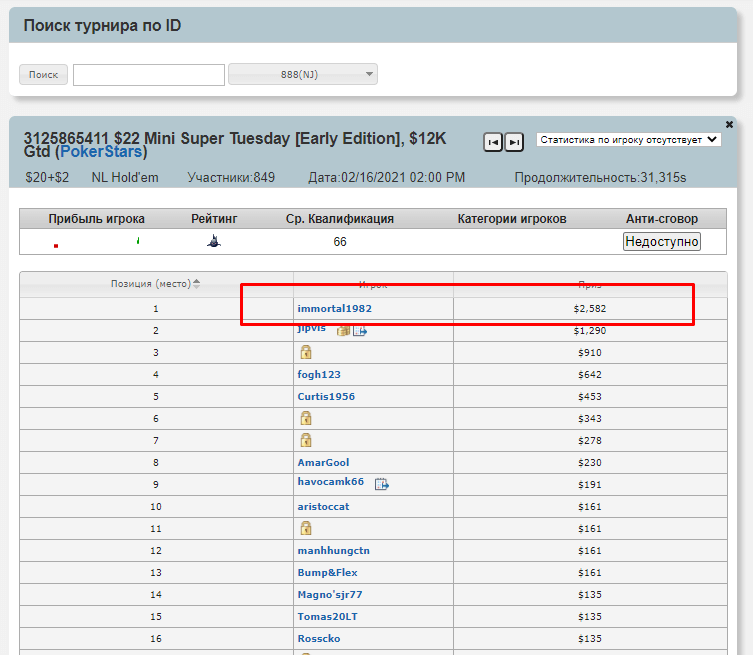Click the lock icon at position 11
The width and height of the screenshot is (753, 655).
[x=306, y=528]
